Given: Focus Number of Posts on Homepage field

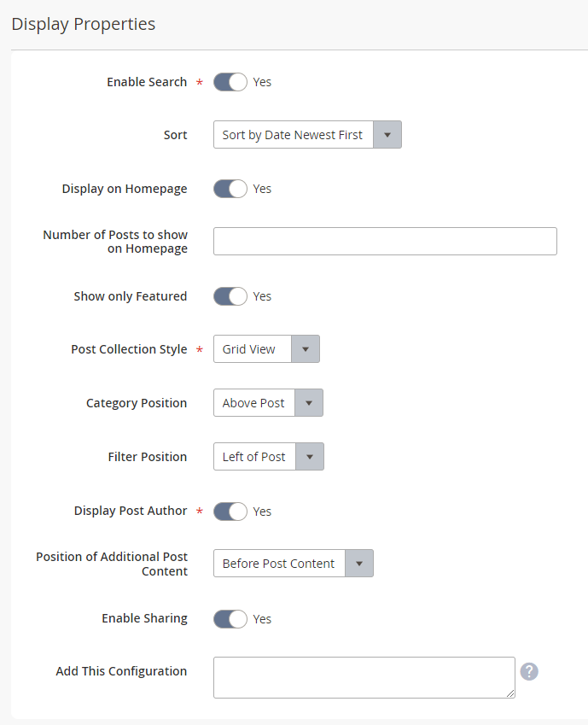Looking at the screenshot, I should (385, 241).
